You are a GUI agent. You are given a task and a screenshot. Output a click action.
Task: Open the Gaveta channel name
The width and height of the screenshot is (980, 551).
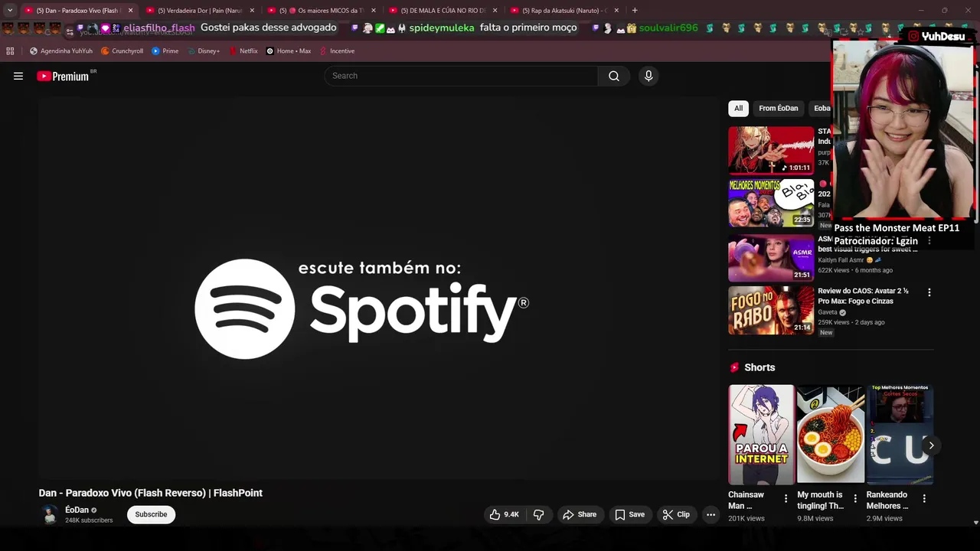[x=828, y=312]
